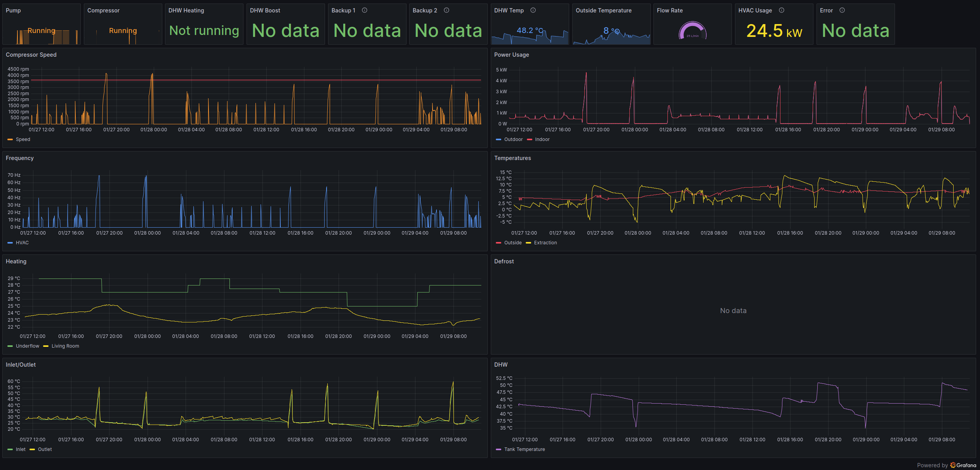Click the Tank Temperature legend label
The width and height of the screenshot is (980, 470).
click(x=524, y=449)
